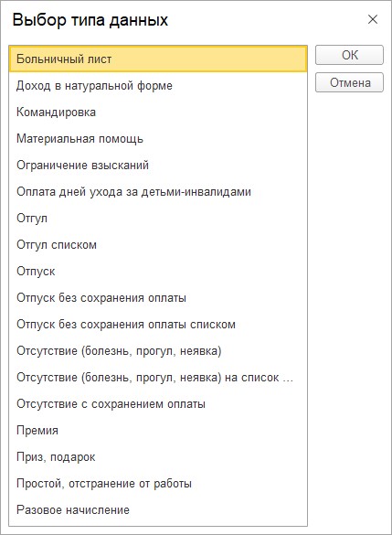Image resolution: width=392 pixels, height=535 pixels.
Task: Choose the Премия list item
Action: (158, 431)
